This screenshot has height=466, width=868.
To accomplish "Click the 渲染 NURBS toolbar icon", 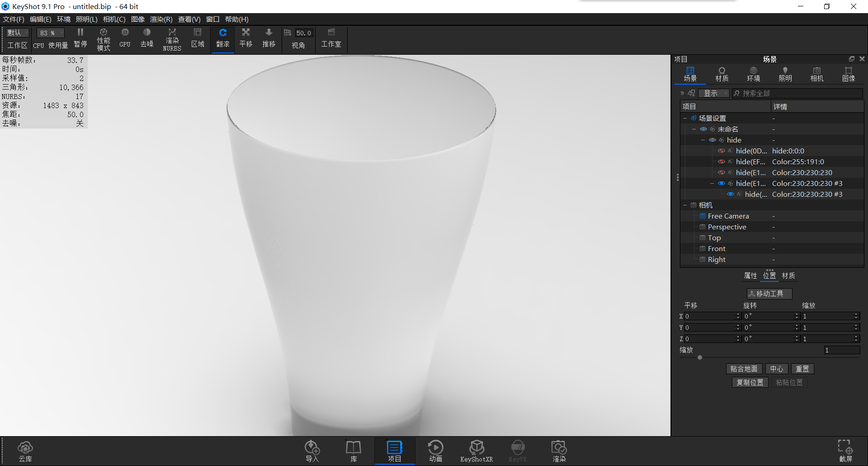I will pyautogui.click(x=172, y=38).
